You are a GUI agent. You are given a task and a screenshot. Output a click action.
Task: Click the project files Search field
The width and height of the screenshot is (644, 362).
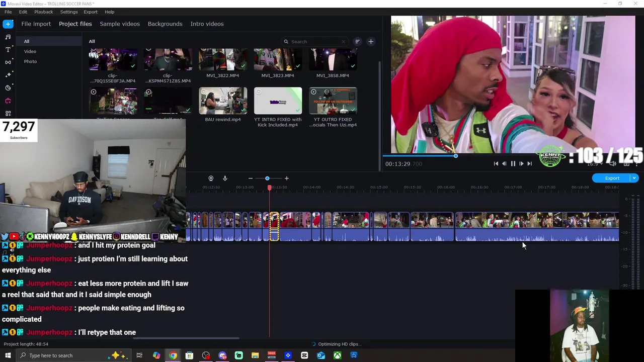(x=314, y=42)
